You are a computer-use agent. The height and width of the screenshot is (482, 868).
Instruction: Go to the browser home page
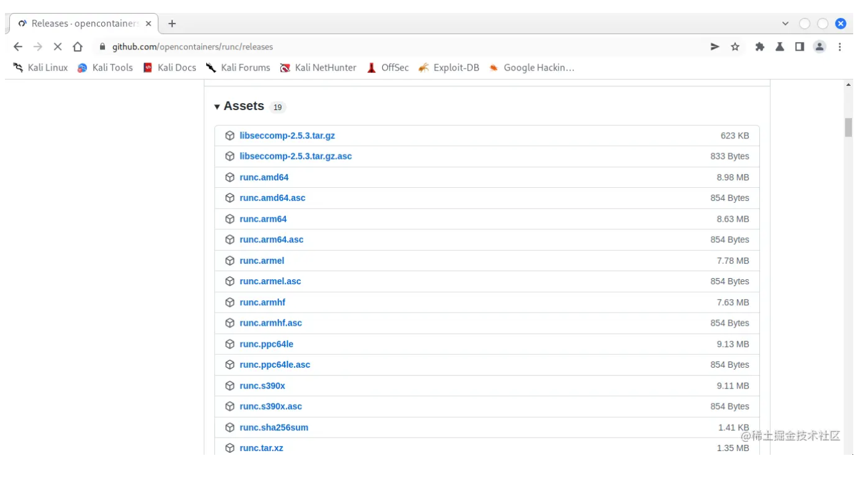pos(77,47)
